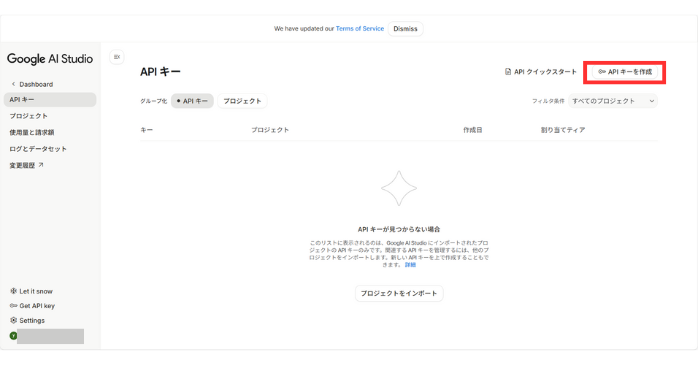Open 使用量と請求額 in the sidebar

32,132
